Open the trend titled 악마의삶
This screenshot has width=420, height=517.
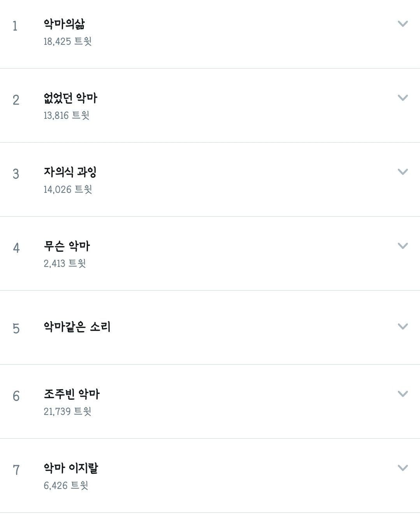point(64,24)
